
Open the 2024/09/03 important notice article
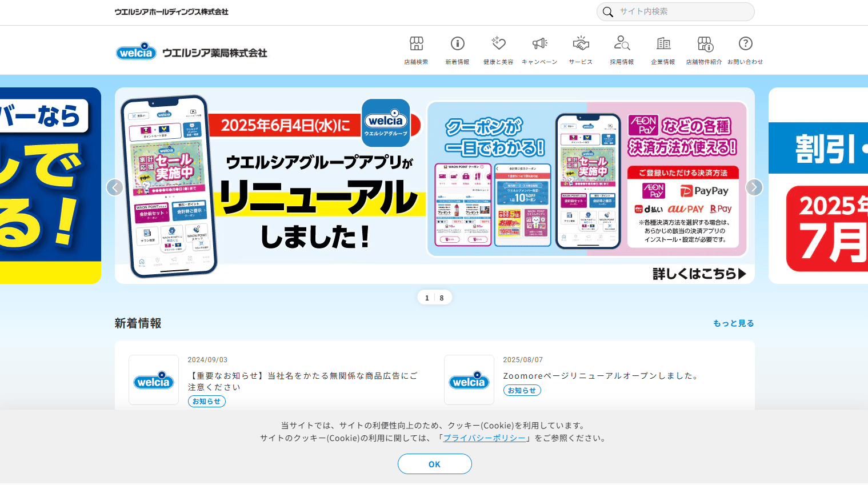point(303,381)
